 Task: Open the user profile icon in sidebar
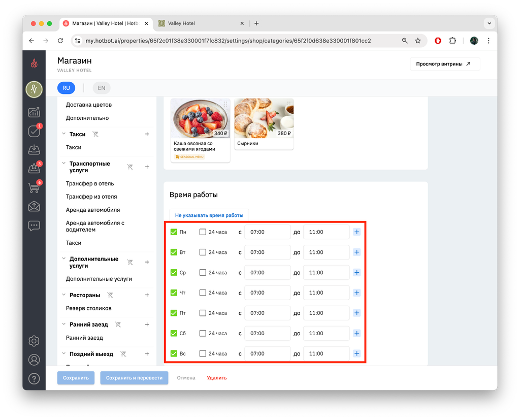[34, 360]
